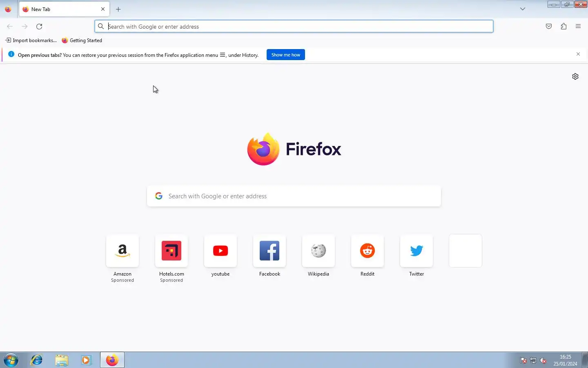Image resolution: width=588 pixels, height=368 pixels.
Task: Select the New Tab tab
Action: tap(64, 9)
